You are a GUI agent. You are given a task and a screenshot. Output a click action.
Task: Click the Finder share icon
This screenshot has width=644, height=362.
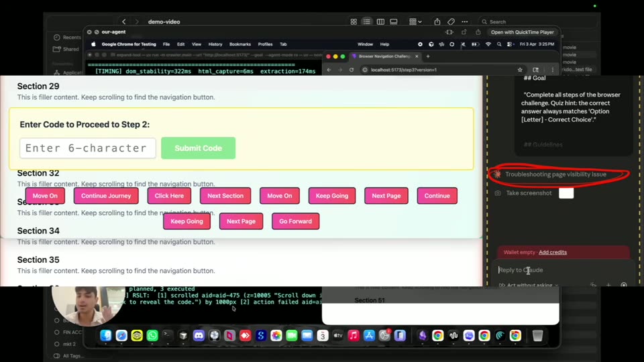(437, 21)
